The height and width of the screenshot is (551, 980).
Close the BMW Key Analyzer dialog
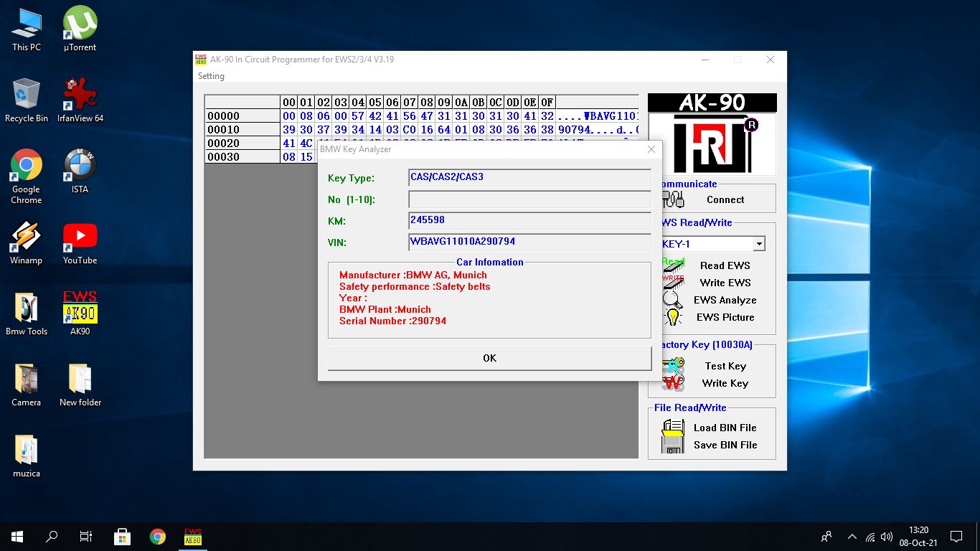point(651,149)
